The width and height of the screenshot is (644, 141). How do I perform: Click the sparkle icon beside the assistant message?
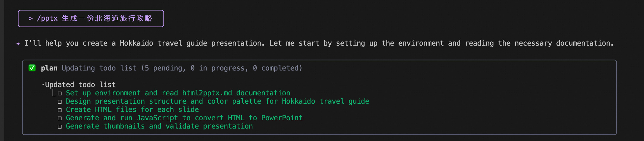click(x=18, y=44)
